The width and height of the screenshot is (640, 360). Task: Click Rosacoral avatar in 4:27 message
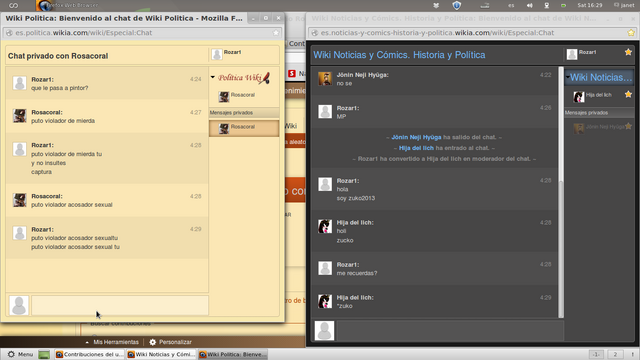point(20,116)
